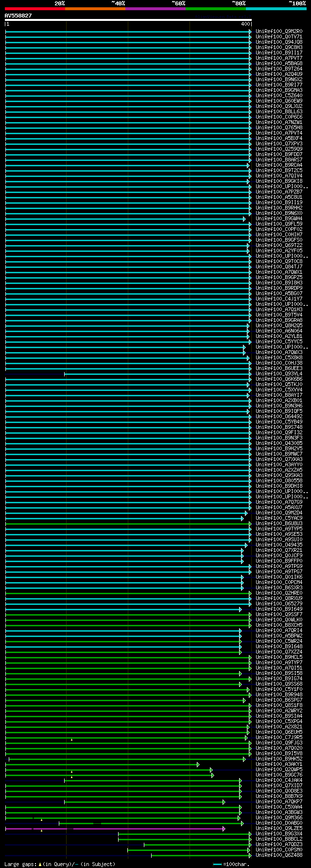Click the white query ruler bar under AV558827
Viewport: 311px width, 868px height.
tap(128, 20)
